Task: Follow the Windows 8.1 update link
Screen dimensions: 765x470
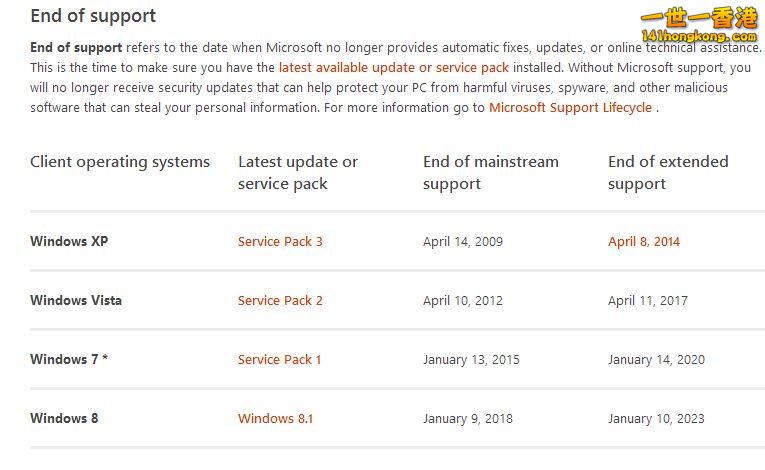Action: pos(275,419)
